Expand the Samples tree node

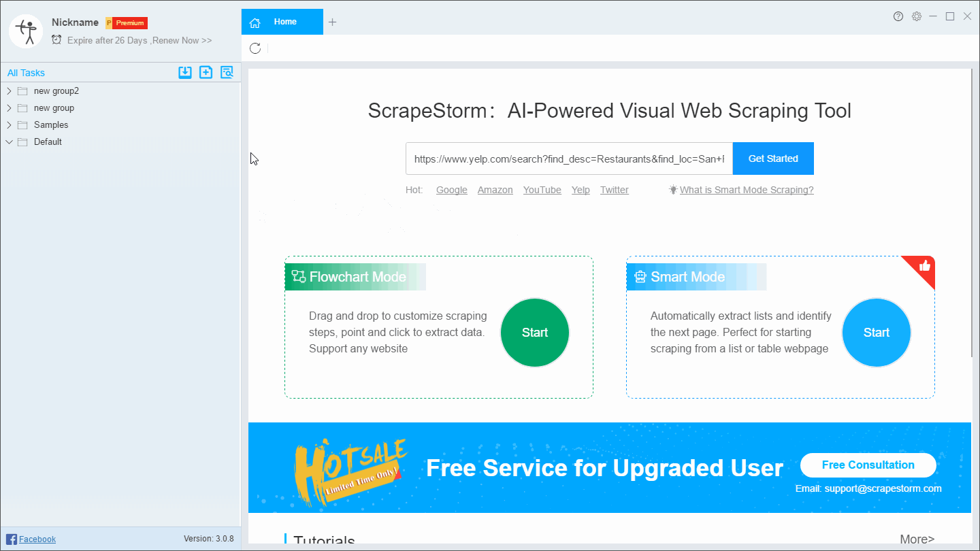point(9,125)
